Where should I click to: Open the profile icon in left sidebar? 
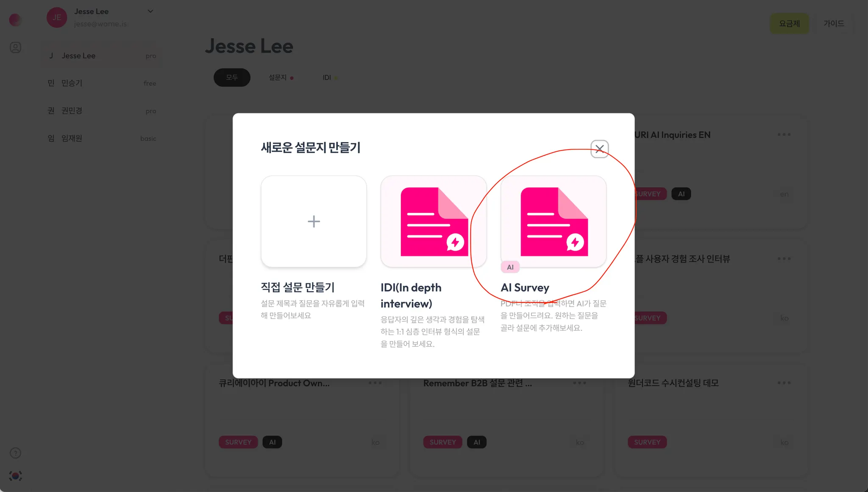point(16,48)
